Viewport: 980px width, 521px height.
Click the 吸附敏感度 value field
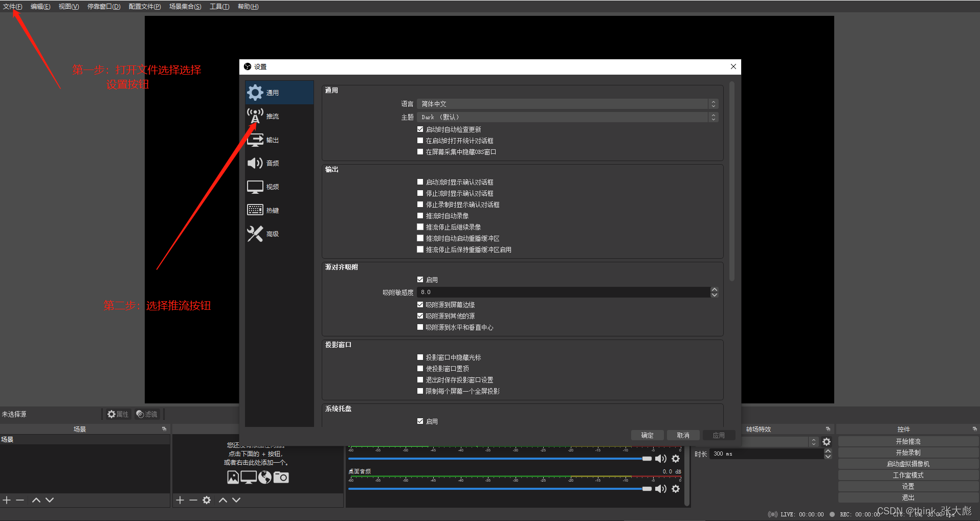[x=564, y=292]
